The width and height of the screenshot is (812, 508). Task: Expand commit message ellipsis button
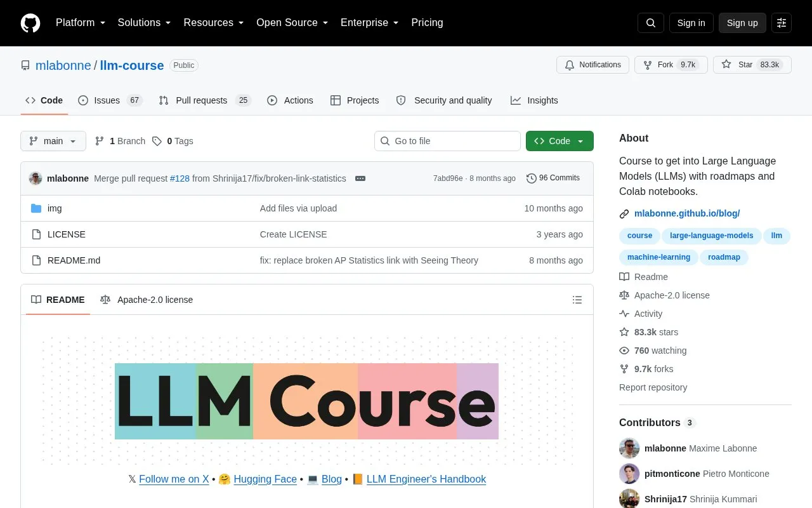pyautogui.click(x=360, y=178)
